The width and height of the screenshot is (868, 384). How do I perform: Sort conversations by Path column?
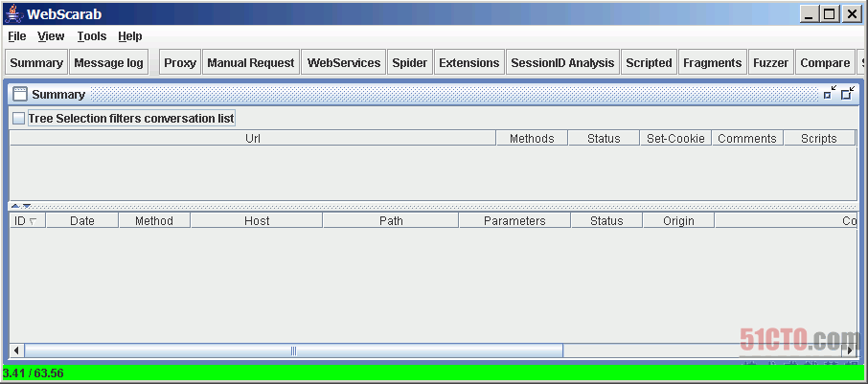391,221
